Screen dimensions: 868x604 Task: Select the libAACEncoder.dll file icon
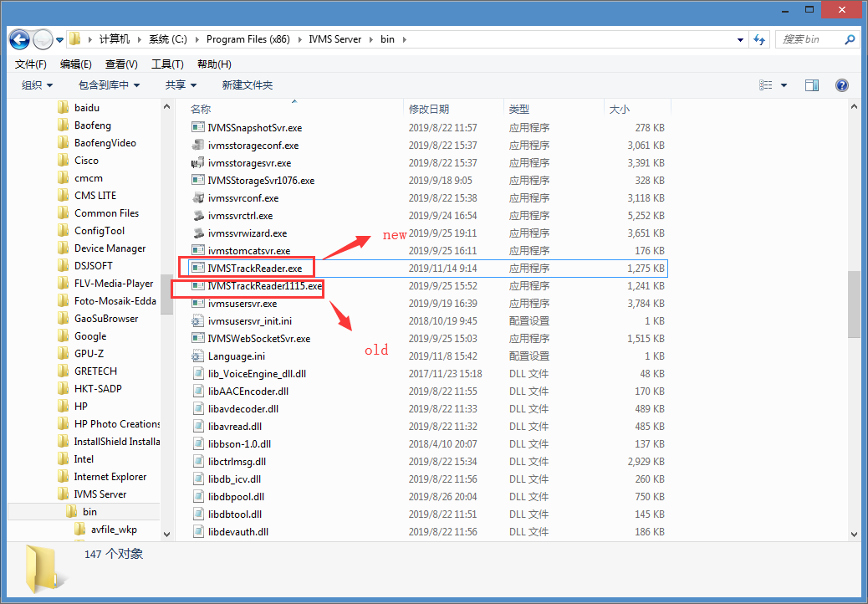pyautogui.click(x=197, y=391)
